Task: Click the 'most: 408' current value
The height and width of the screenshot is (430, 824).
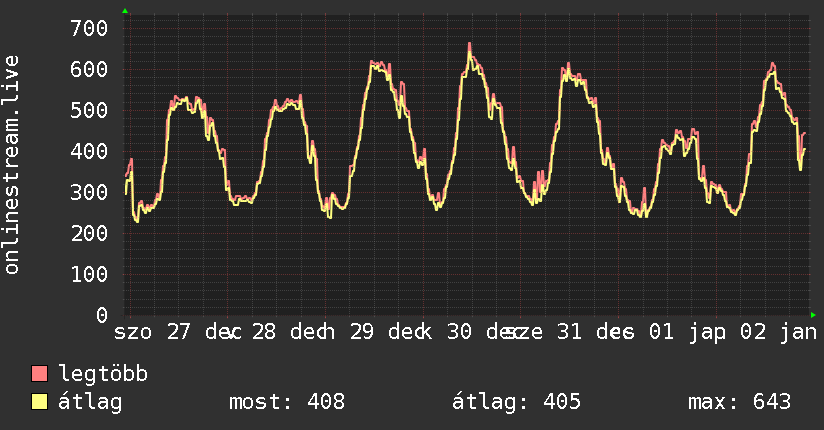Action: pyautogui.click(x=287, y=402)
